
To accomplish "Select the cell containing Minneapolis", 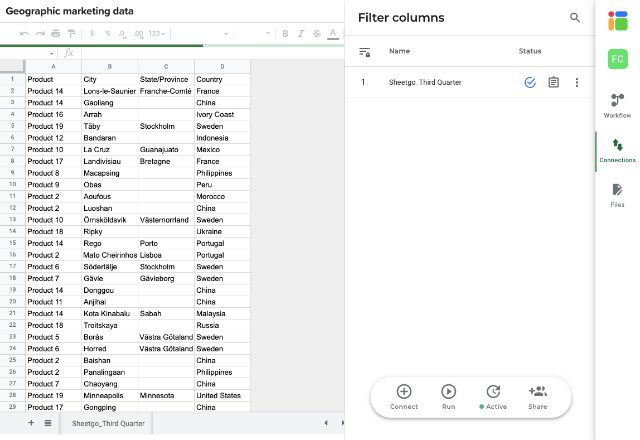I will [110, 396].
